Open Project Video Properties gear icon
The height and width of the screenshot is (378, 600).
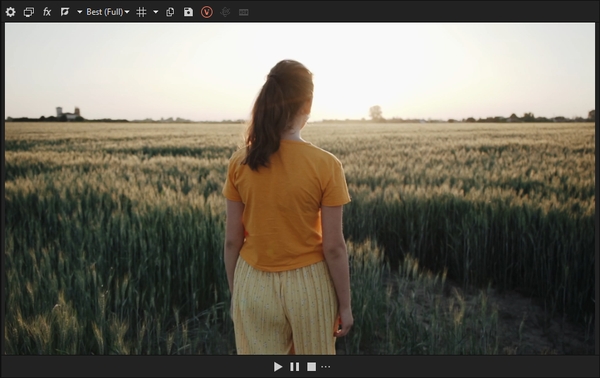pos(10,12)
